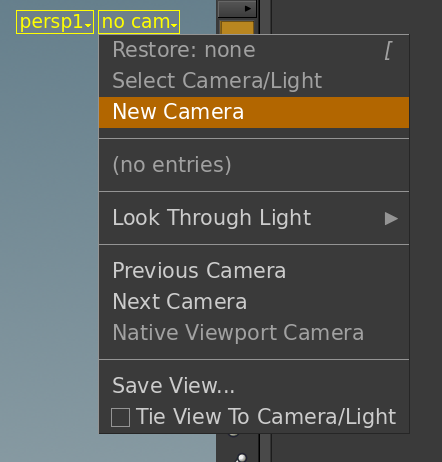Screen dimensions: 442x462
Task: Select Native Viewport Camera entry
Action: 254,332
